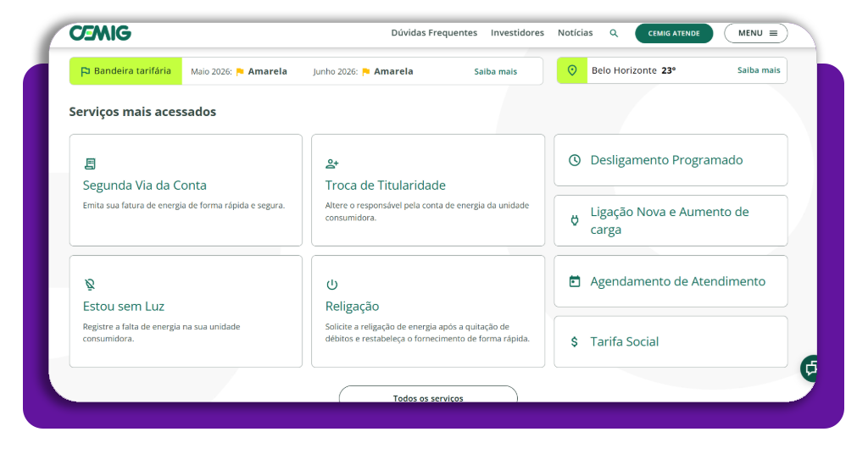Click the hamburger icon in MENU button

pos(773,33)
